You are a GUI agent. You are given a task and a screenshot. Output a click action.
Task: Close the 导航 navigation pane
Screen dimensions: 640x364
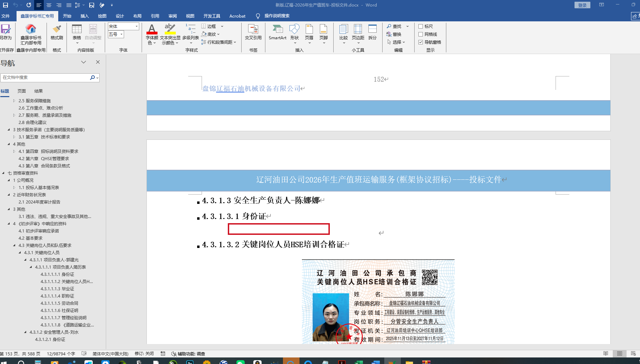coord(98,62)
